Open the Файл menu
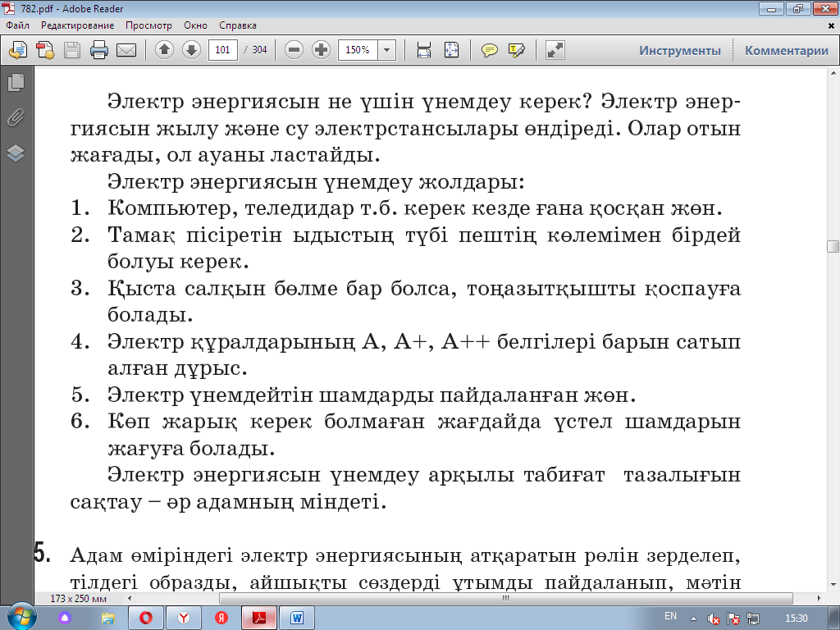This screenshot has height=630, width=840. [18, 25]
